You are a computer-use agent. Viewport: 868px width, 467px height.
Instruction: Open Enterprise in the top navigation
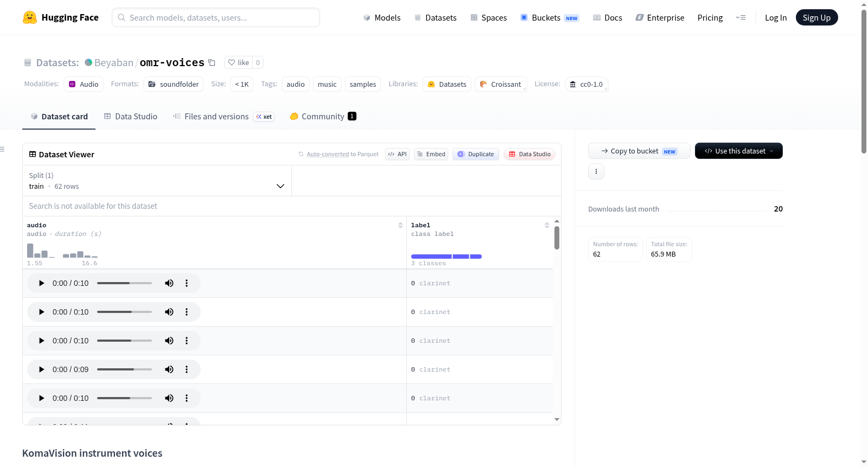point(660,18)
